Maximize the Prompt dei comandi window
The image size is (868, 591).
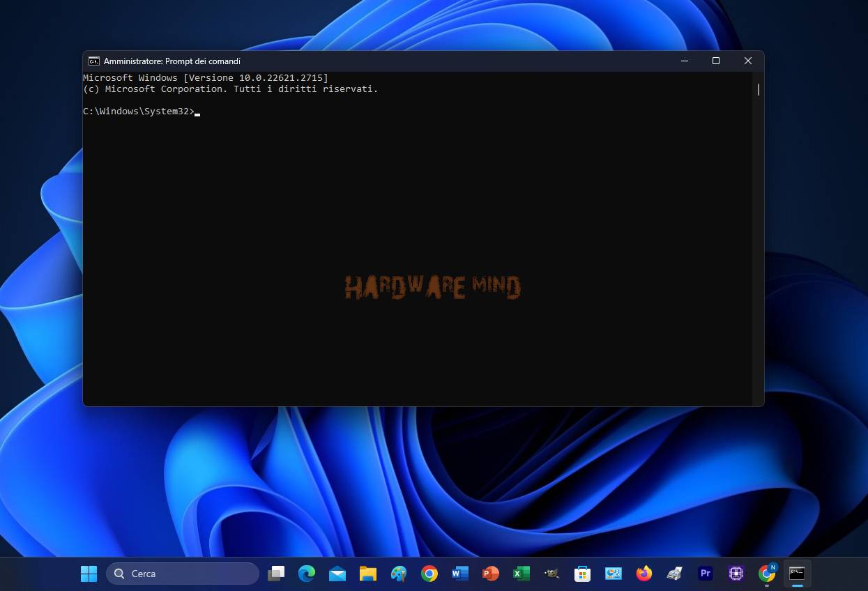click(716, 61)
